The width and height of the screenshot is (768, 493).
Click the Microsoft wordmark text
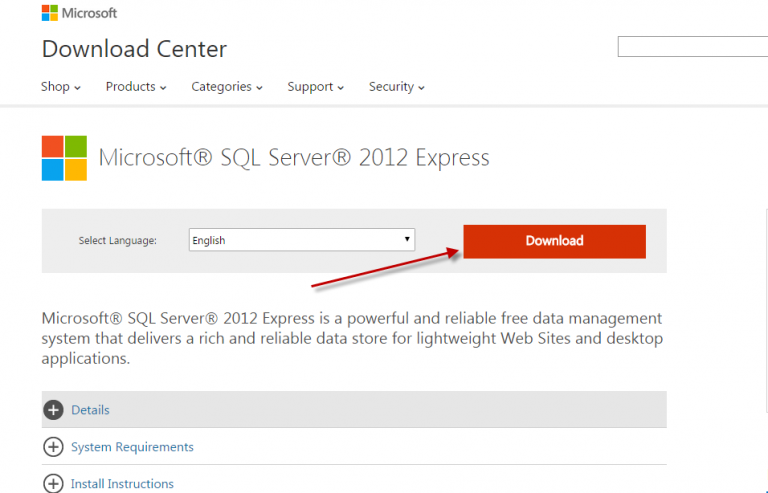click(x=90, y=13)
